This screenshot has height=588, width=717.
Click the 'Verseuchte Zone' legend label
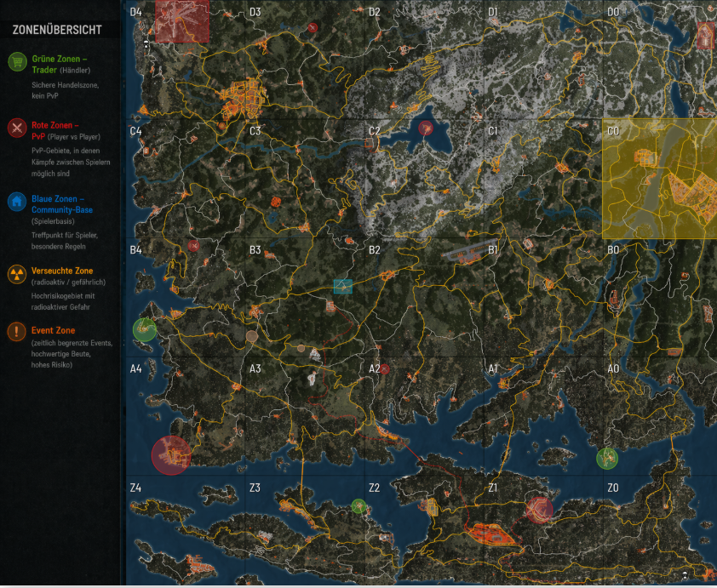(62, 271)
